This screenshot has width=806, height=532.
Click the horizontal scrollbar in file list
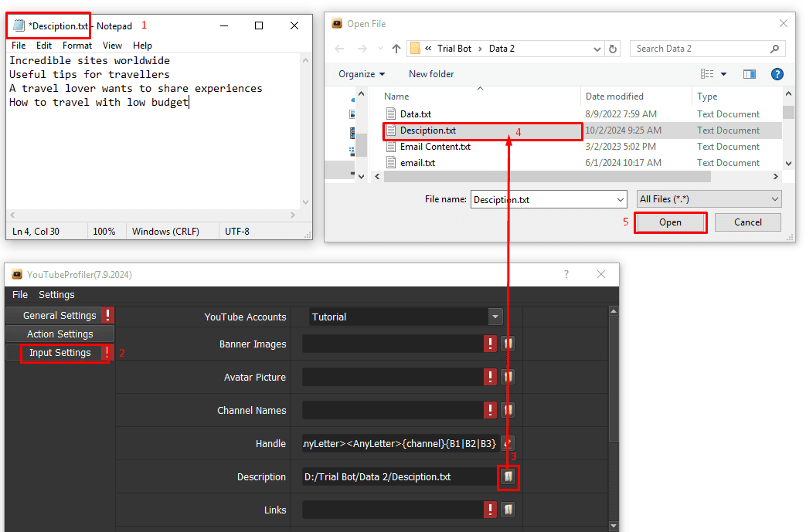(x=547, y=177)
